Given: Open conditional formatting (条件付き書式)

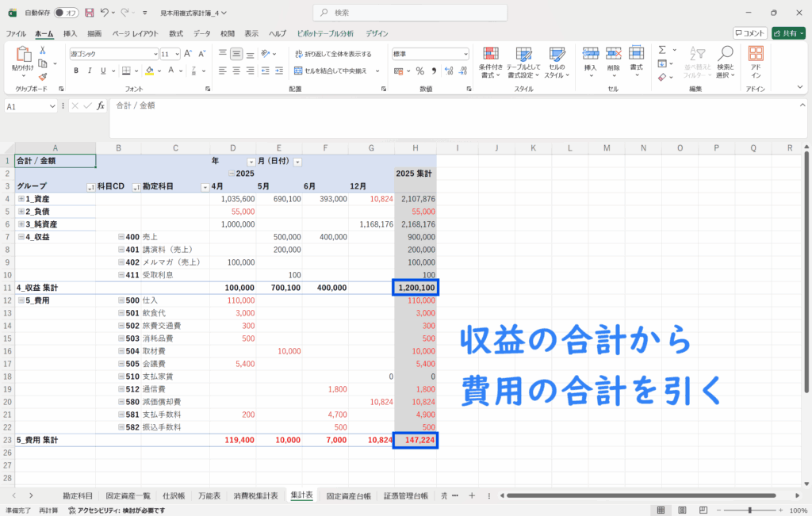Looking at the screenshot, I should tap(492, 59).
